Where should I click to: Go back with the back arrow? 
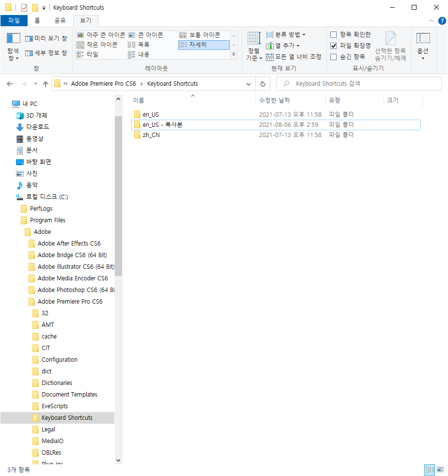10,84
